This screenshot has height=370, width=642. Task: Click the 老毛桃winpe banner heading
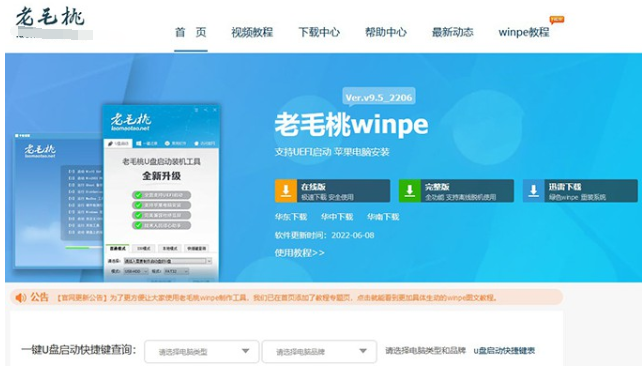(x=351, y=124)
